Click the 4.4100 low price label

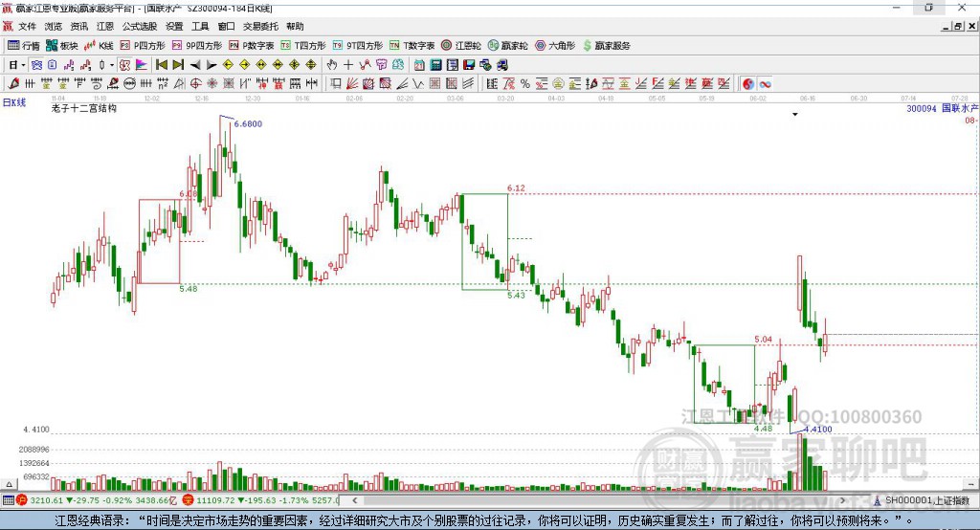click(x=818, y=430)
